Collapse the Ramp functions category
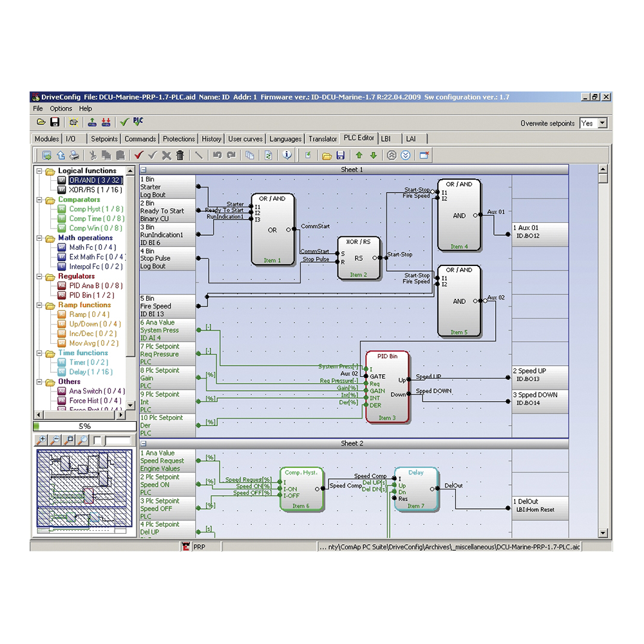The image size is (644, 644). point(40,305)
